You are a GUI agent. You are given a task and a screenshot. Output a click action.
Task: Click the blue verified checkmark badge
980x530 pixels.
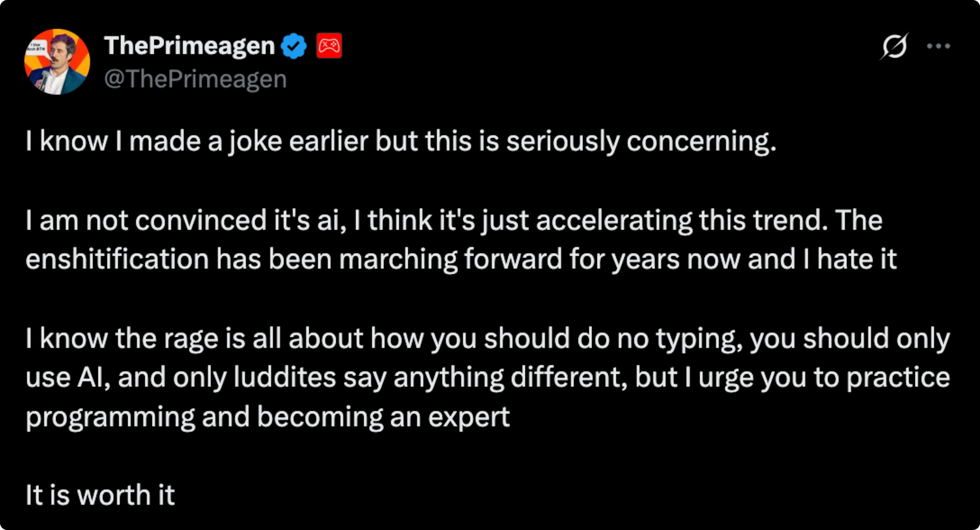tap(293, 46)
